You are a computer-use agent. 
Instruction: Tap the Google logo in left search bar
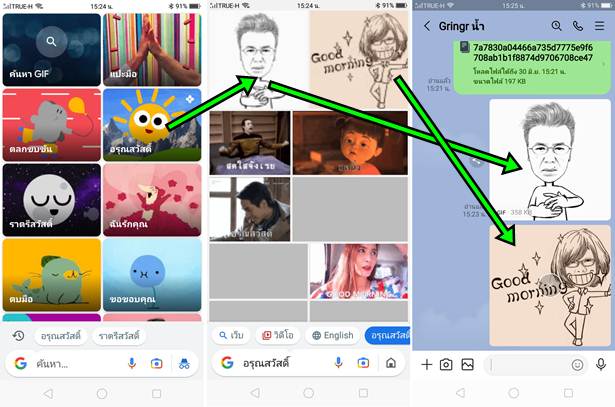tap(21, 364)
